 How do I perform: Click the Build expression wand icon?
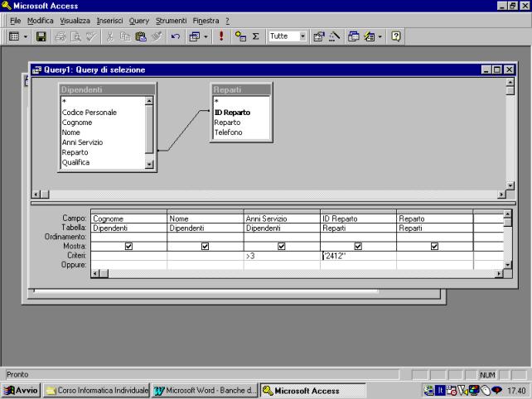pos(334,36)
